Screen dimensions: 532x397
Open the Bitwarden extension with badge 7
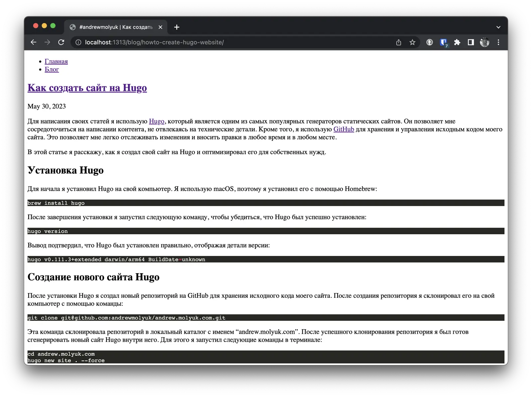444,42
